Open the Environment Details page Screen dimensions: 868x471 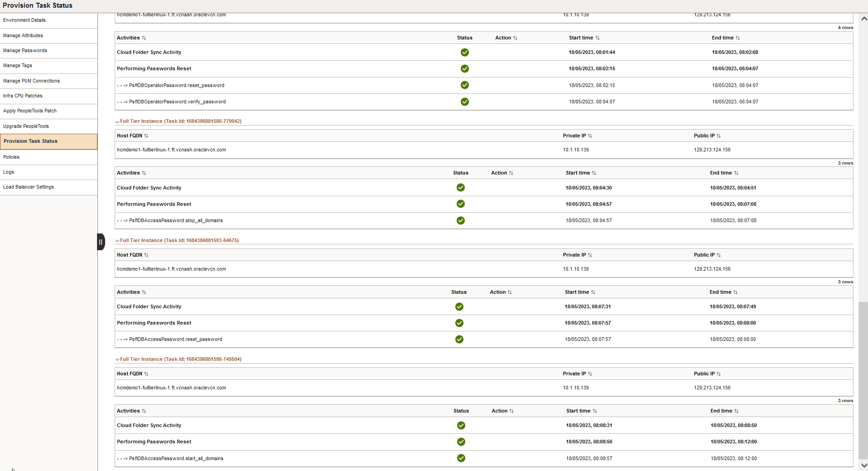[x=24, y=20]
